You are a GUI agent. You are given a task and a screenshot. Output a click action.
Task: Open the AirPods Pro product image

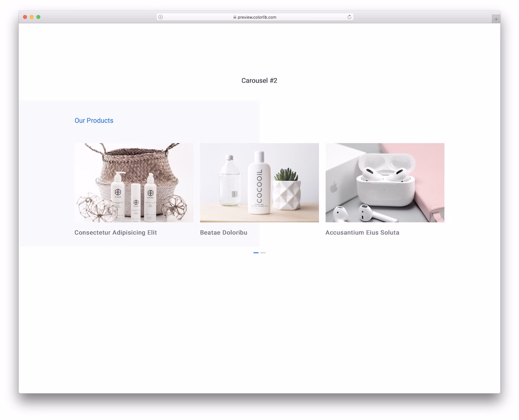click(x=384, y=182)
